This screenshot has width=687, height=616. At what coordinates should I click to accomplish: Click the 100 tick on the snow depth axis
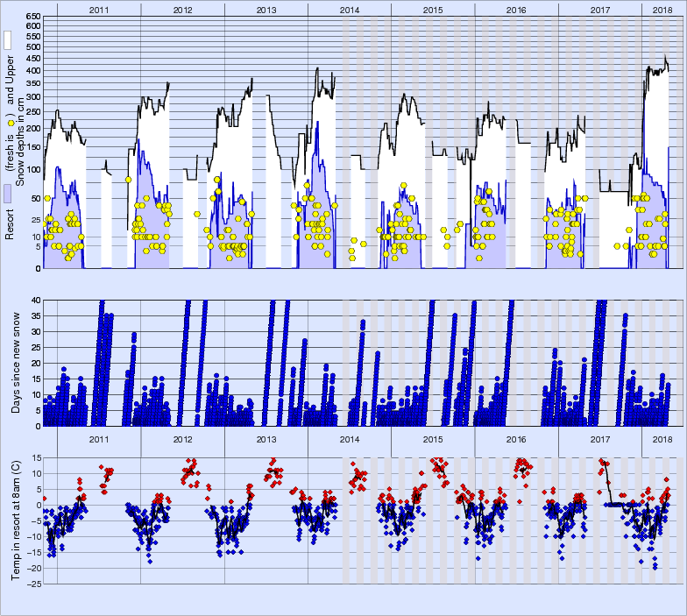(32, 169)
